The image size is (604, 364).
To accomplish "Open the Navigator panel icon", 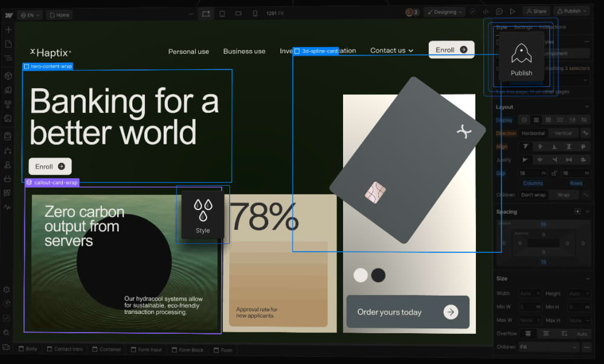I will pyautogui.click(x=8, y=58).
